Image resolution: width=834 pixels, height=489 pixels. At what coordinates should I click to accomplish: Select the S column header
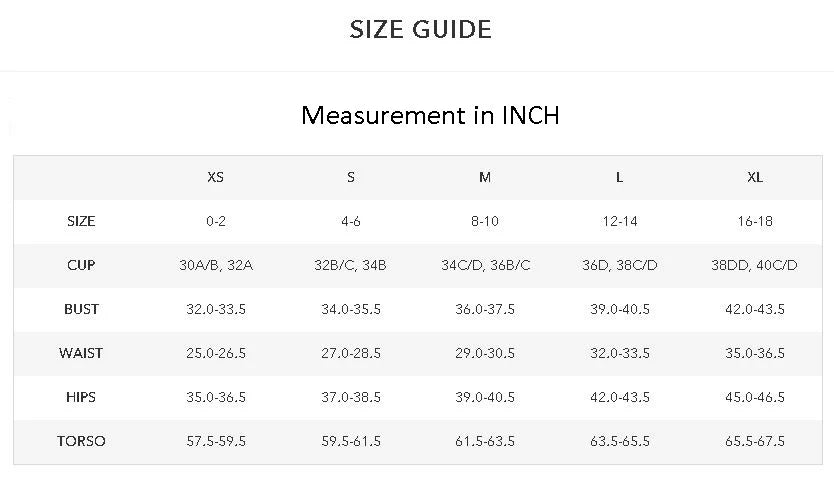pos(351,177)
